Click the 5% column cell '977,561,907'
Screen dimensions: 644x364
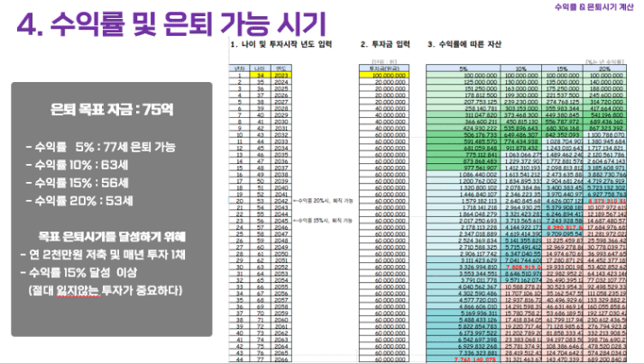click(x=464, y=168)
